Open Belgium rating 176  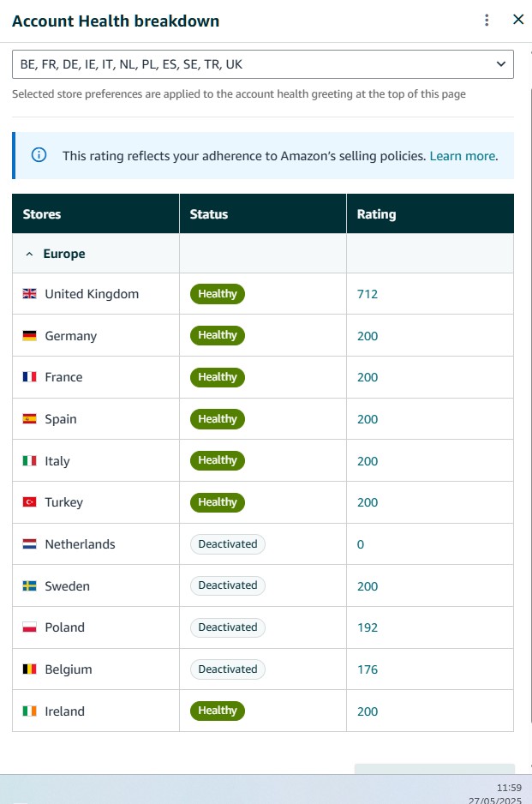point(368,669)
